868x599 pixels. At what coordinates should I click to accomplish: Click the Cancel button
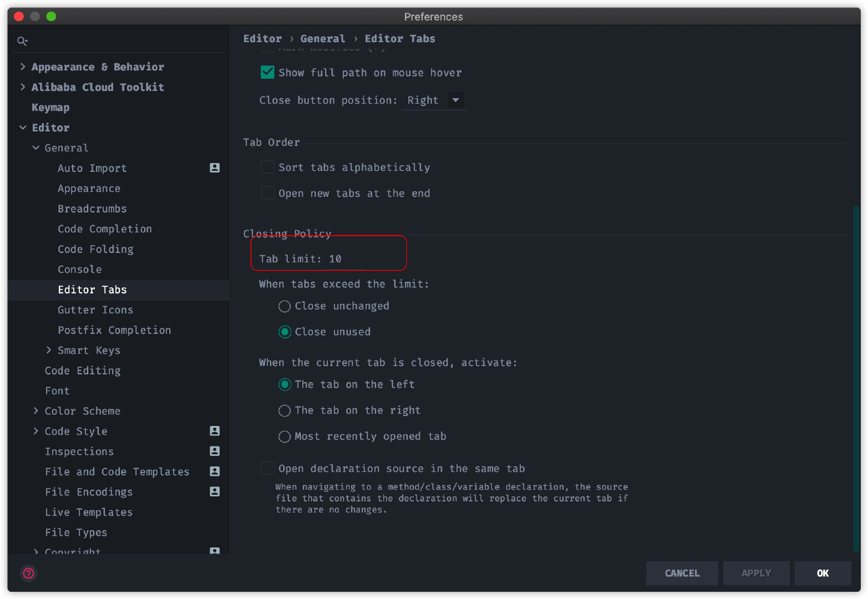coord(682,573)
